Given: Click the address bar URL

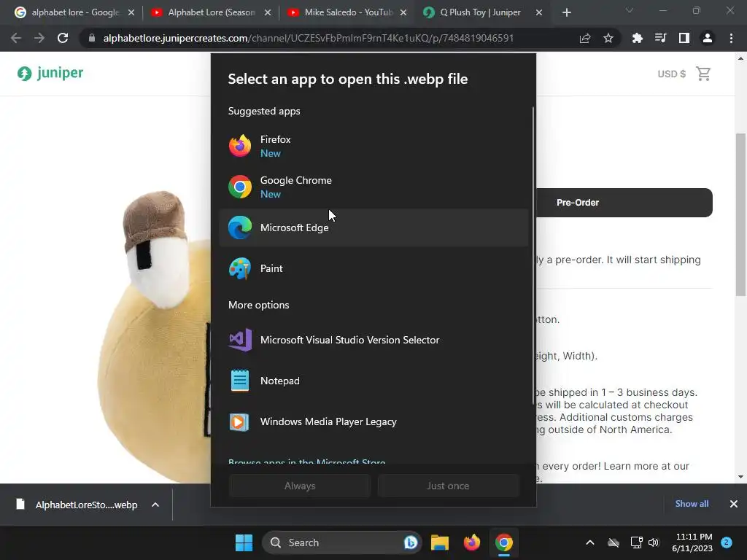Looking at the screenshot, I should click(x=309, y=38).
